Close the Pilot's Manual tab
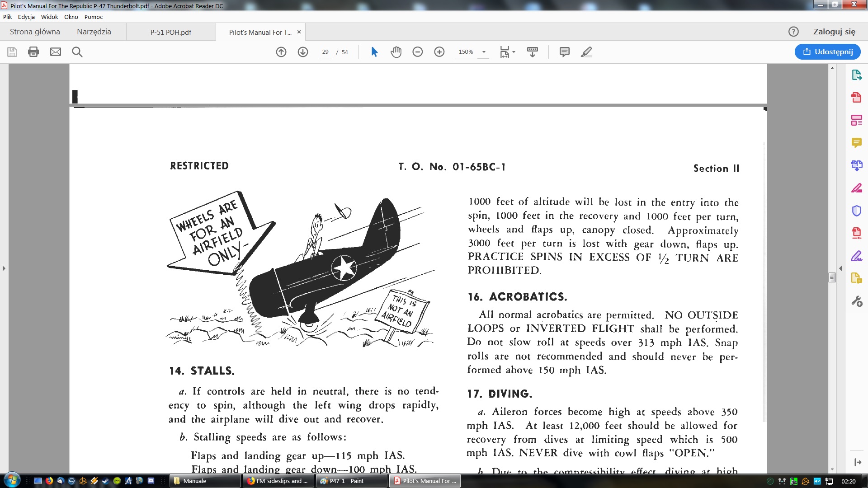The image size is (868, 488). [x=299, y=32]
